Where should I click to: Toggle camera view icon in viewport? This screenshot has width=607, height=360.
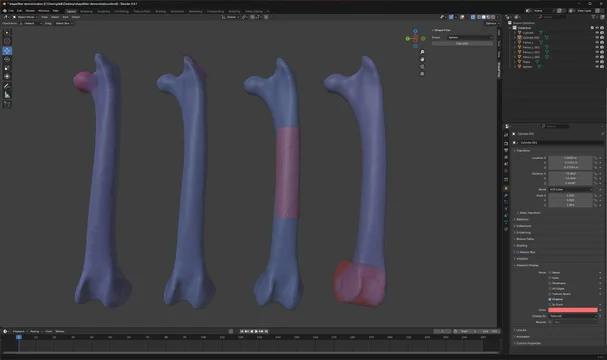[422, 67]
